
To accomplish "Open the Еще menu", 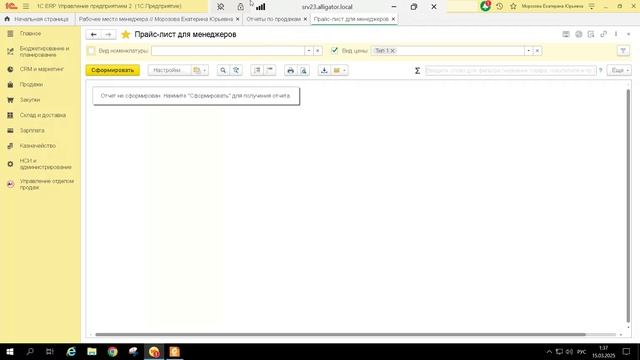I will (x=619, y=70).
